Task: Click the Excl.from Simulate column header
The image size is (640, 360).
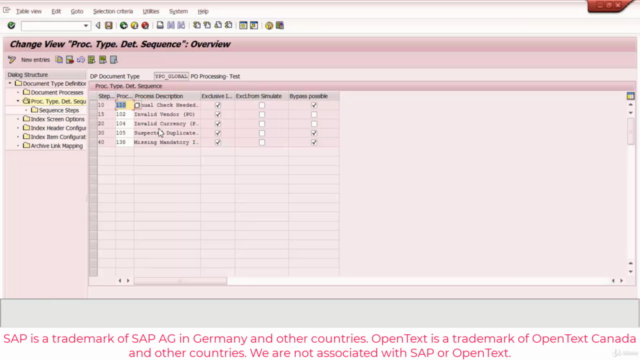Action: [x=262, y=96]
